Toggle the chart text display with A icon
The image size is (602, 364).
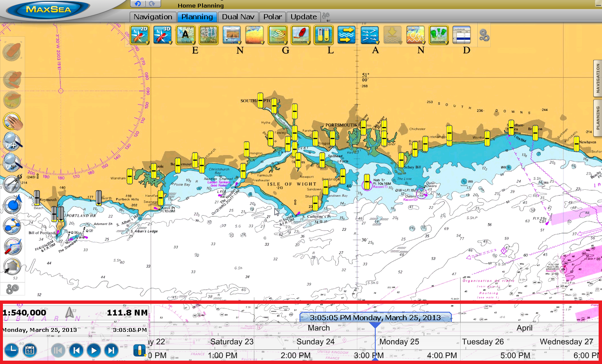[x=185, y=35]
